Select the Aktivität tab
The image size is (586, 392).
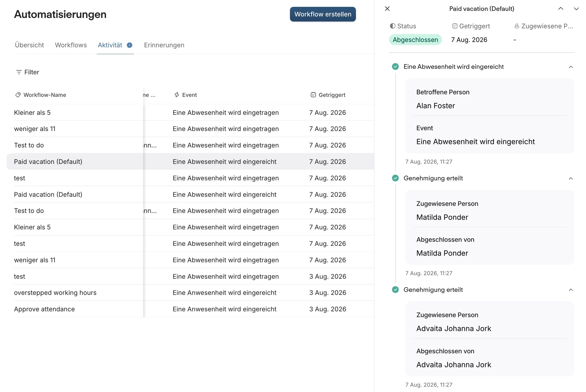click(x=110, y=45)
